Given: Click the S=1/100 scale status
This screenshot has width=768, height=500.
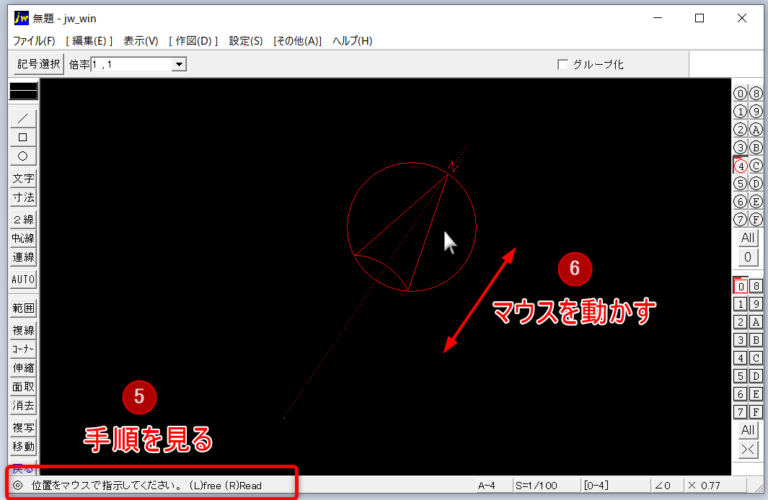Looking at the screenshot, I should pos(545,485).
